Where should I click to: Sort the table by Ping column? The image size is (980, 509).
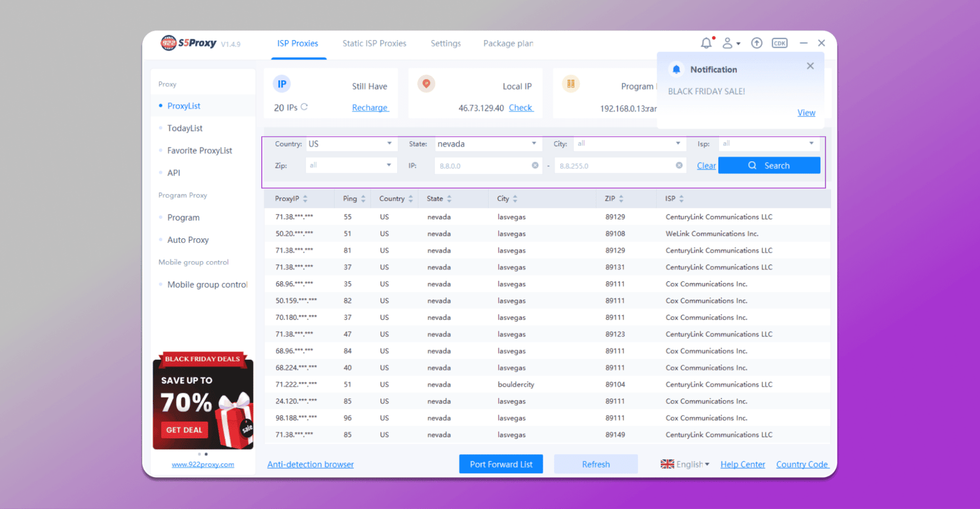[363, 199]
